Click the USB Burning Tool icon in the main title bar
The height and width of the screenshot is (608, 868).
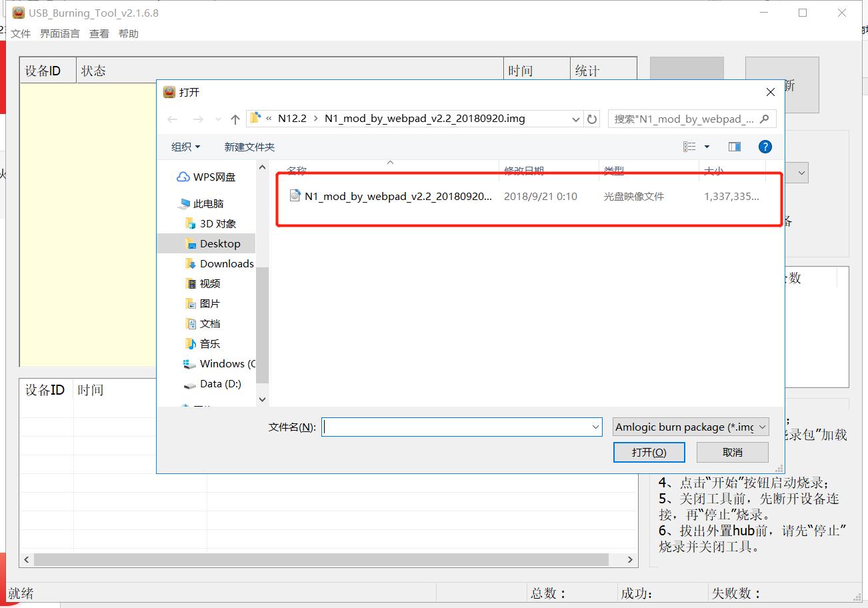[x=18, y=13]
